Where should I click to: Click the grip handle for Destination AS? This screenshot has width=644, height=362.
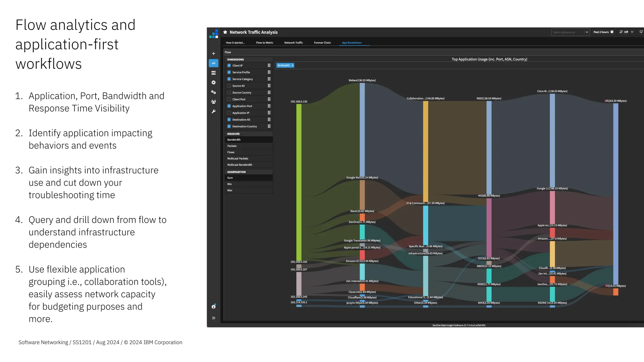click(x=269, y=119)
